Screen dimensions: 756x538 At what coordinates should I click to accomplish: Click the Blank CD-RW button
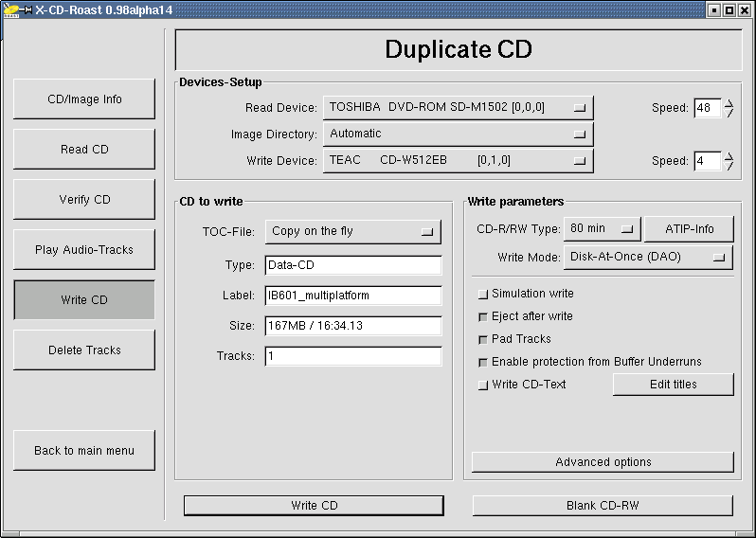(603, 506)
